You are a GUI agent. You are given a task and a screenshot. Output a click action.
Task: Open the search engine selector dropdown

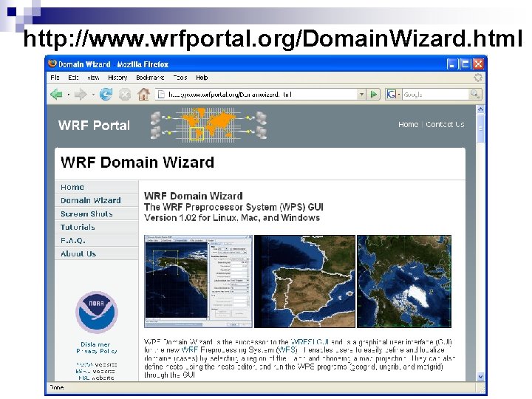[x=399, y=94]
